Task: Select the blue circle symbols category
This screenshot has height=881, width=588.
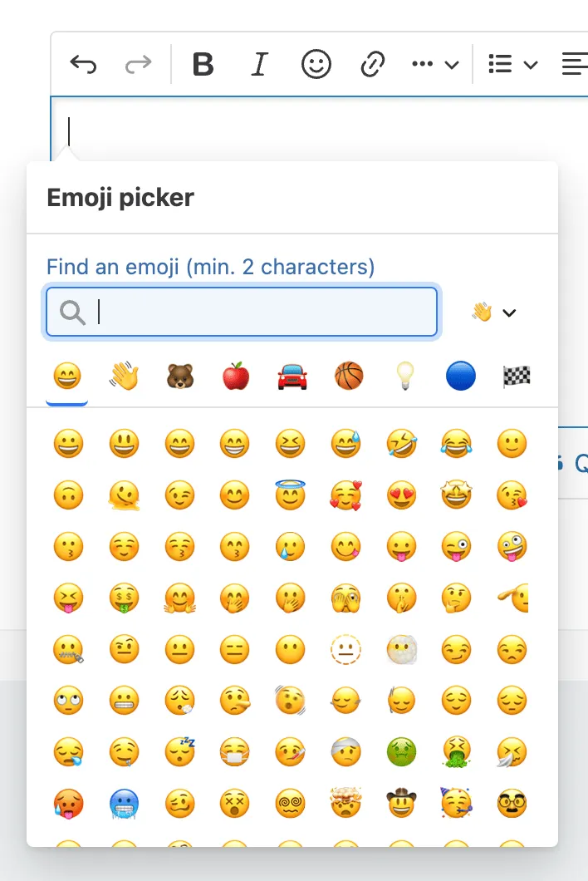Action: (460, 376)
